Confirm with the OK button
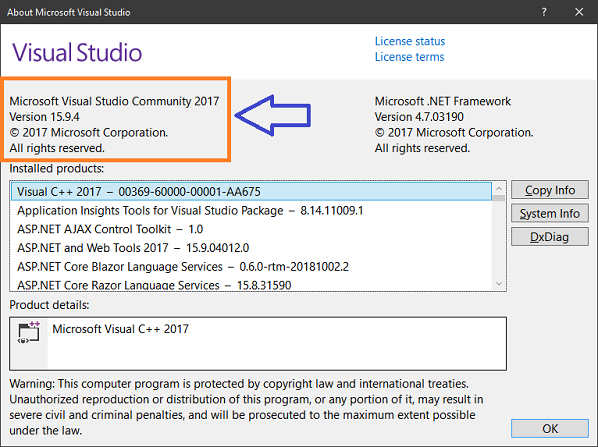 550,429
